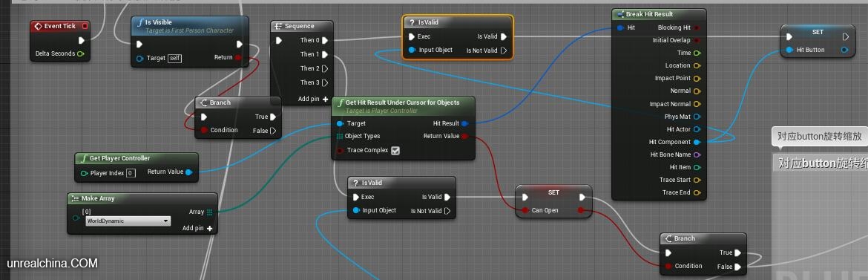
Task: Click the Is Not Valid pin on the highlighted IsValid node
Action: coord(503,51)
